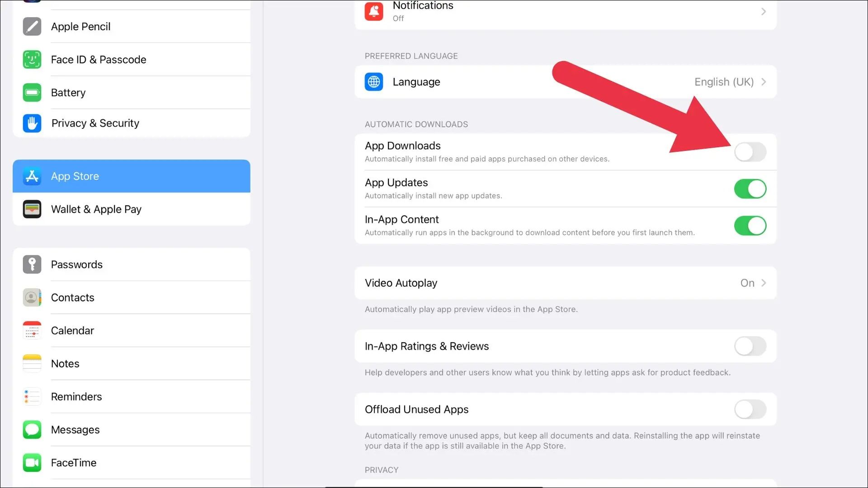
Task: Select App Store menu item
Action: click(132, 176)
